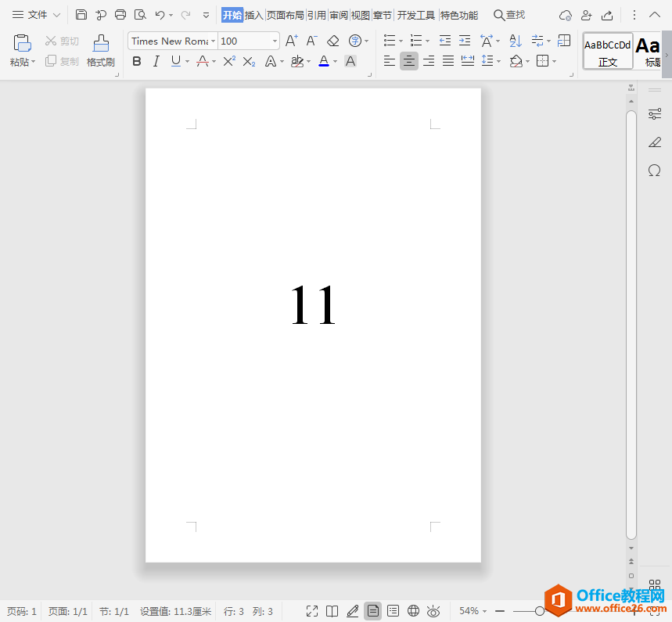This screenshot has width=672, height=622.
Task: Click the Paste clipboard icon
Action: [x=22, y=43]
